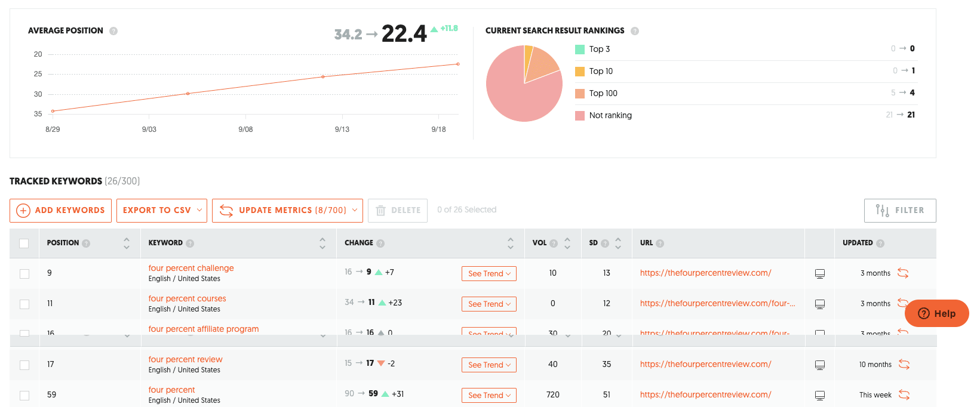Screen dimensions: 980x407
Task: Click the final data point on position chart line
Action: pos(458,64)
